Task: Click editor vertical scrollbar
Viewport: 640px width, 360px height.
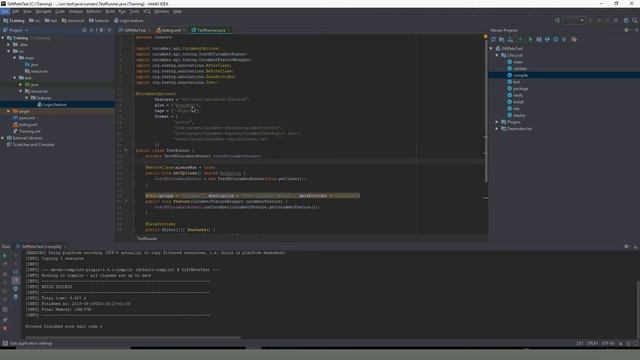Action: tap(486, 110)
